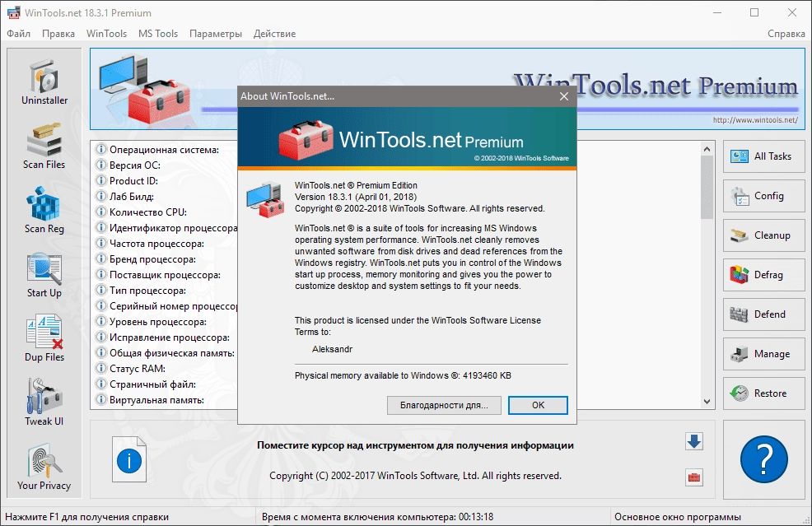Click the scroll up arrow of info list
The height and width of the screenshot is (526, 812).
707,149
